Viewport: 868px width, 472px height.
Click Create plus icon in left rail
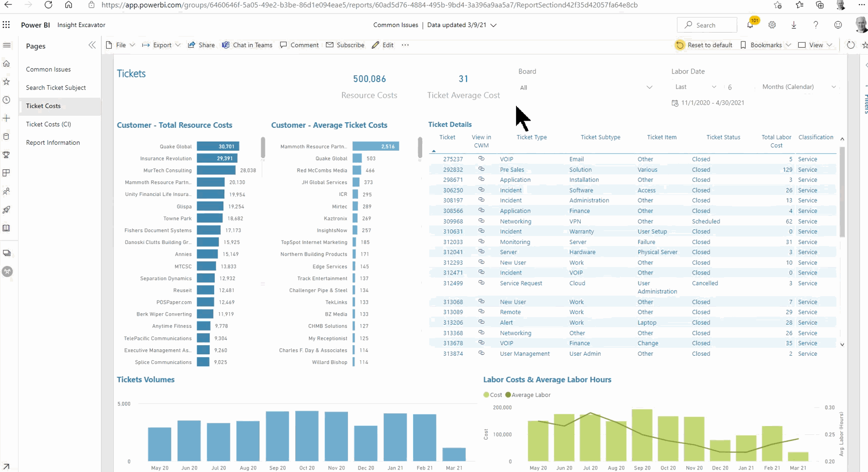(7, 118)
